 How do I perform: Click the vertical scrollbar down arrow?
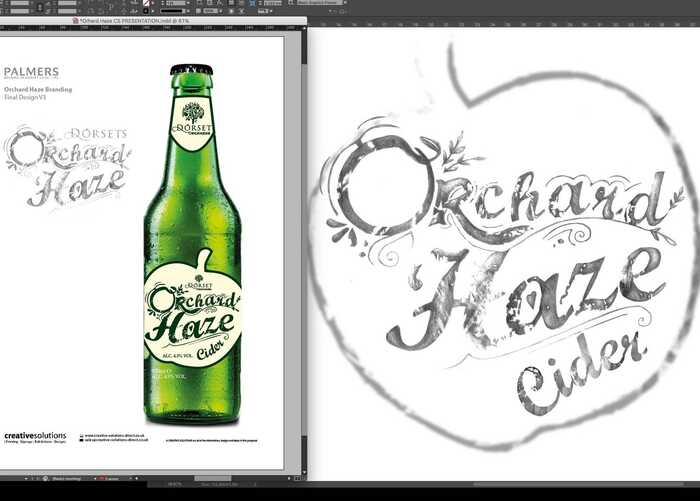click(x=304, y=472)
